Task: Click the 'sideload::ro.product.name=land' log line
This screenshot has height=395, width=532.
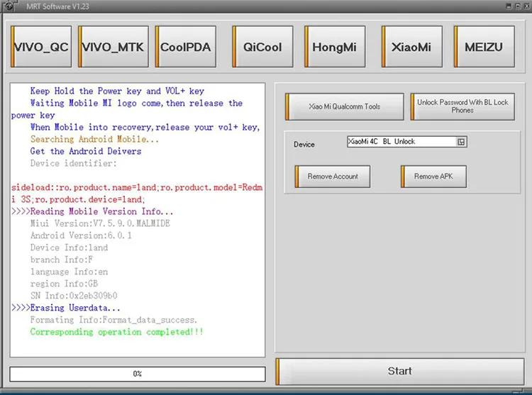Action: (137, 194)
